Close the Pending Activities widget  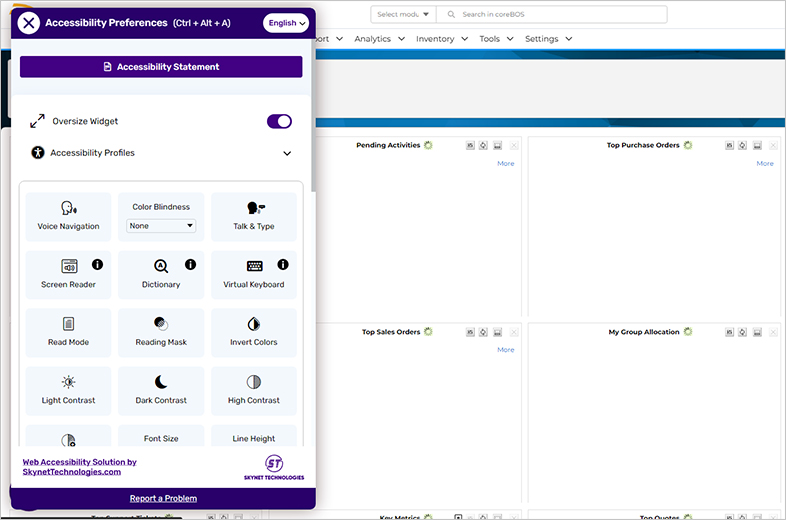pyautogui.click(x=514, y=145)
